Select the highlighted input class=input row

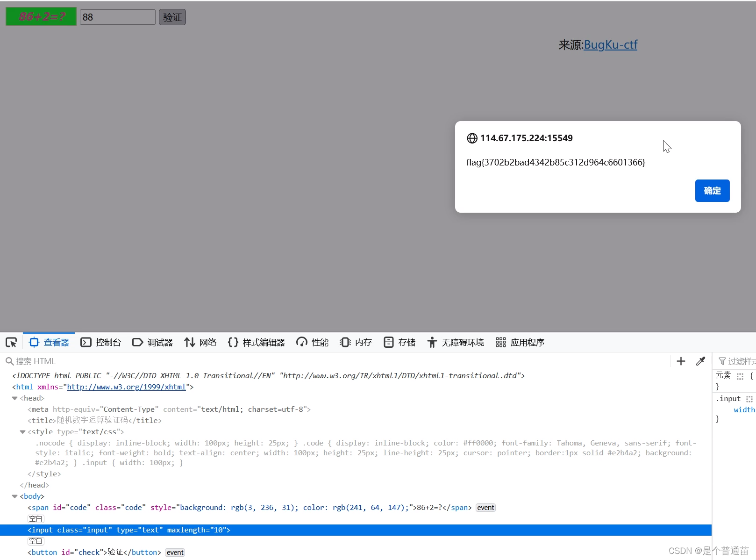(x=356, y=530)
